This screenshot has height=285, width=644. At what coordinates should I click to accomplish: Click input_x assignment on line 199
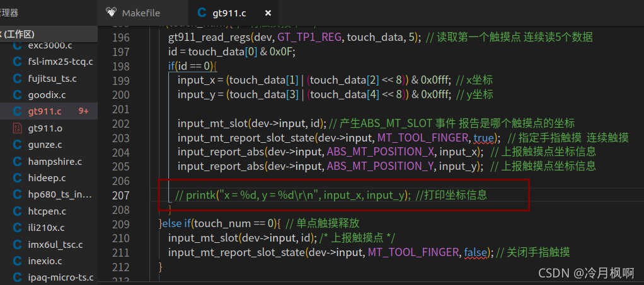coord(316,81)
